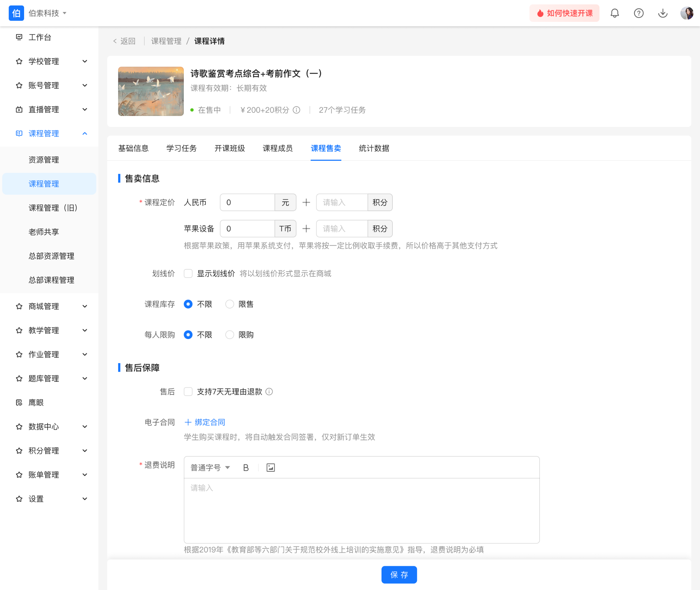Click the 绑定合同 link
The height and width of the screenshot is (590, 700).
pyautogui.click(x=205, y=422)
